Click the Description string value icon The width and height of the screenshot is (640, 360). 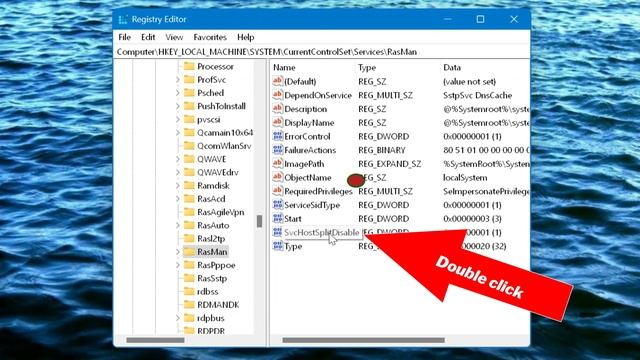point(278,109)
